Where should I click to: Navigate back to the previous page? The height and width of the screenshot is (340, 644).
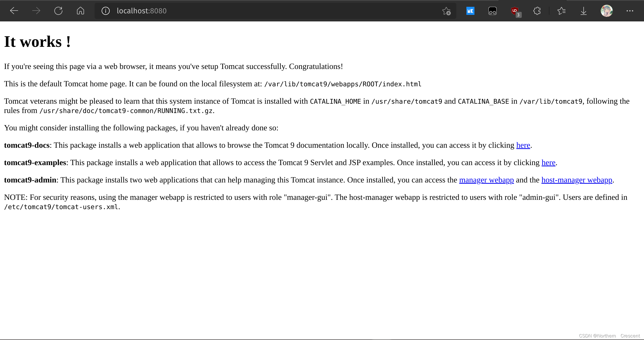coord(14,11)
